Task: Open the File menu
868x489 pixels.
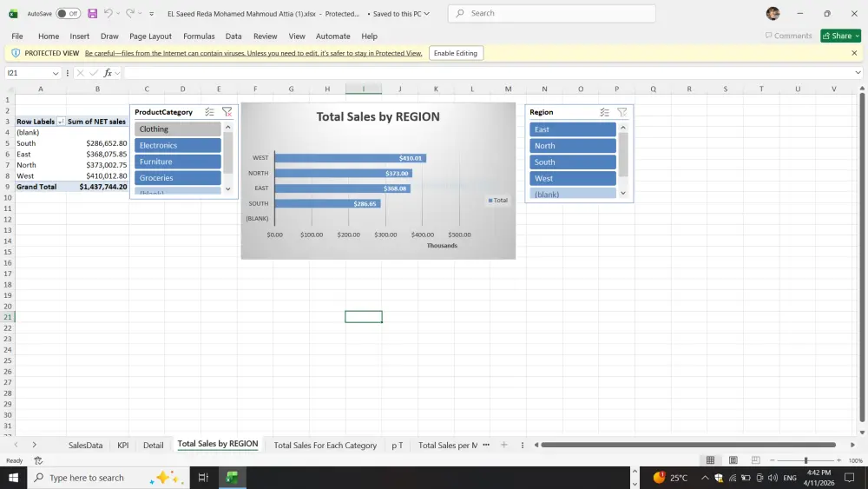Action: (x=17, y=36)
